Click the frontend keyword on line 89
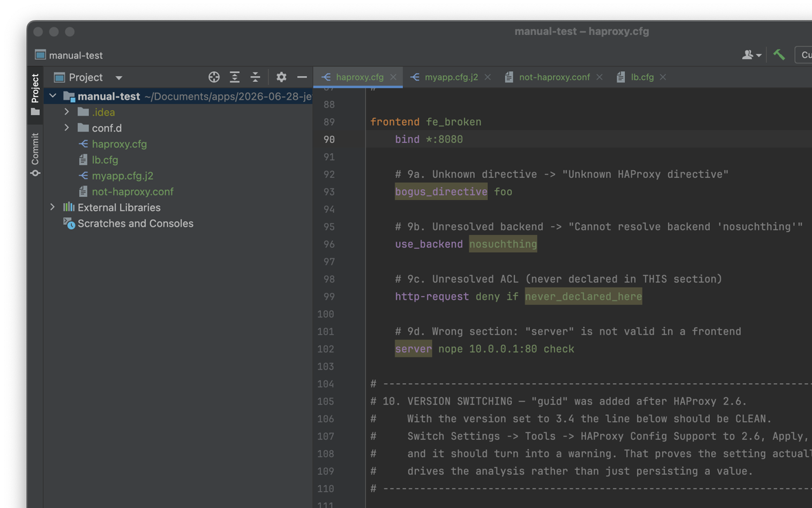 point(395,122)
